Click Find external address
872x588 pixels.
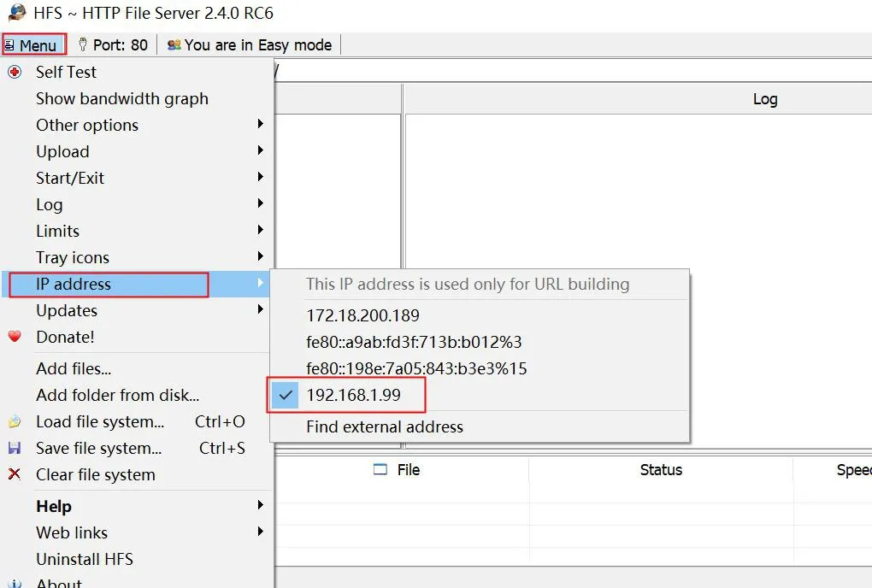pos(385,426)
